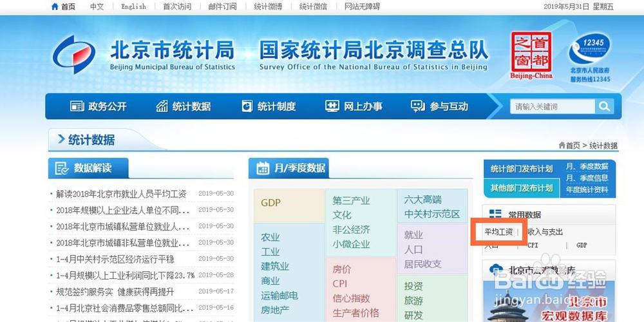Open 非公经济 data link

point(351,230)
